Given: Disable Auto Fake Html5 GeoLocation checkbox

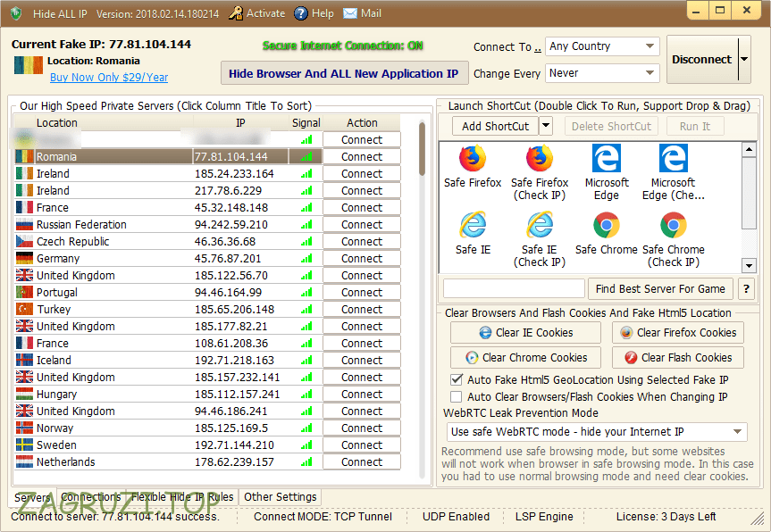Looking at the screenshot, I should [457, 379].
